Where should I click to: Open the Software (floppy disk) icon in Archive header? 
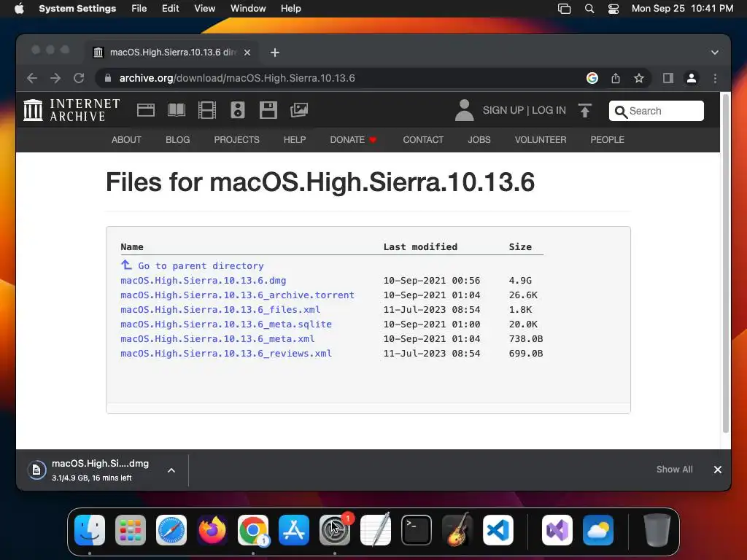pos(268,110)
